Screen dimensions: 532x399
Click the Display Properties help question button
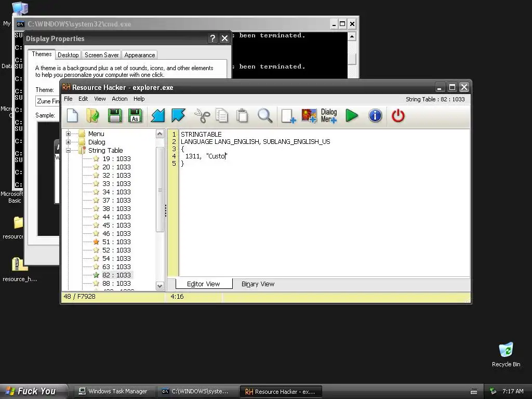212,38
